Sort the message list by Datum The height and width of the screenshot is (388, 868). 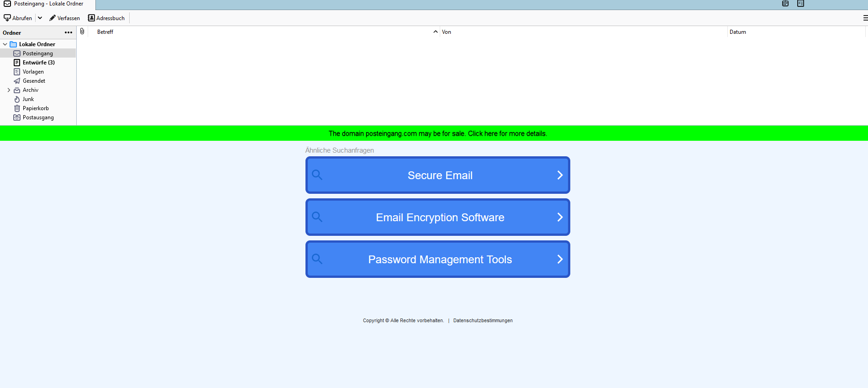click(x=796, y=32)
